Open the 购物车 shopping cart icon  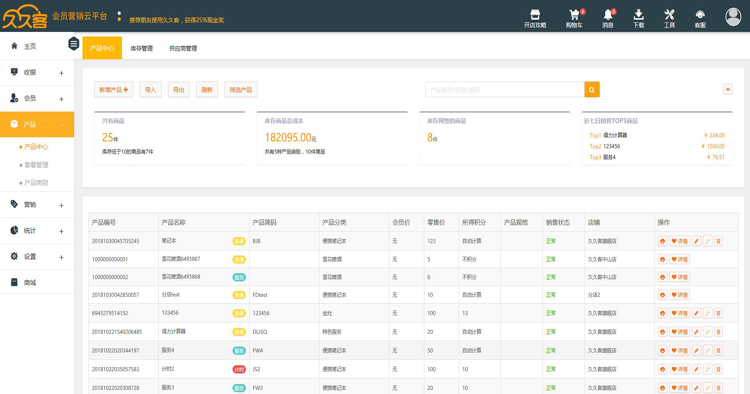point(574,18)
